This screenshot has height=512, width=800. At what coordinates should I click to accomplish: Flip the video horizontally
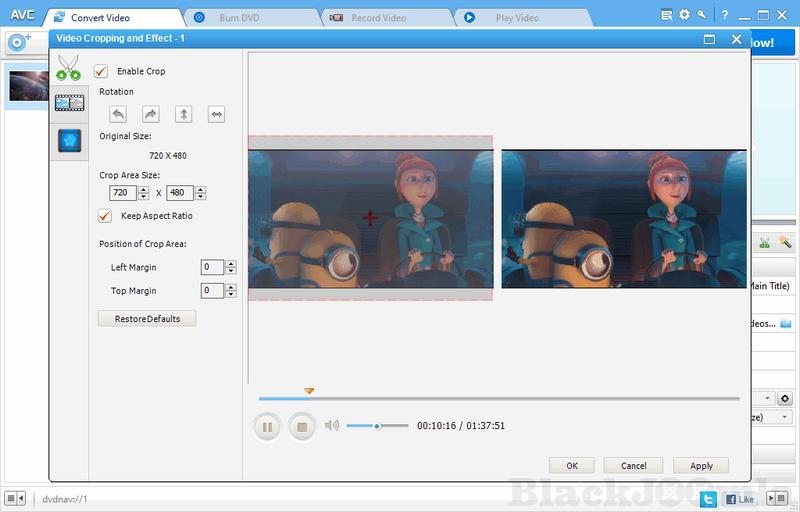tap(216, 115)
